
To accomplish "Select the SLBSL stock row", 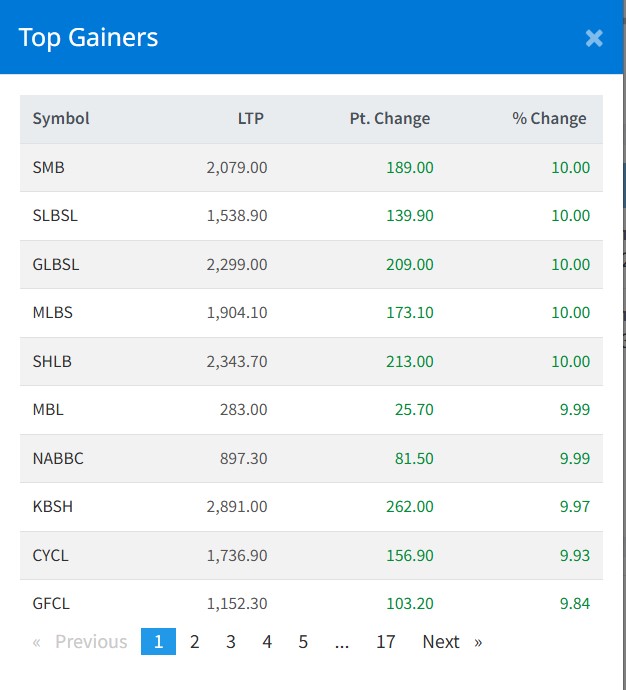I will point(54,216).
